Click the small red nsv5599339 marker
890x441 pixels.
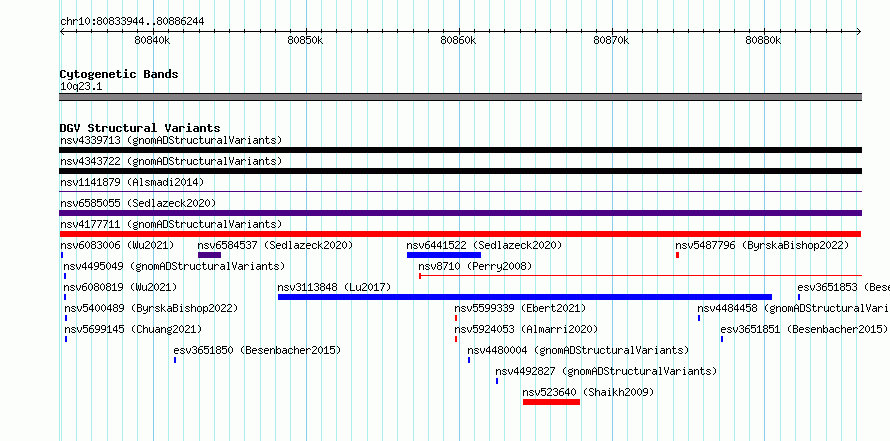click(x=456, y=318)
